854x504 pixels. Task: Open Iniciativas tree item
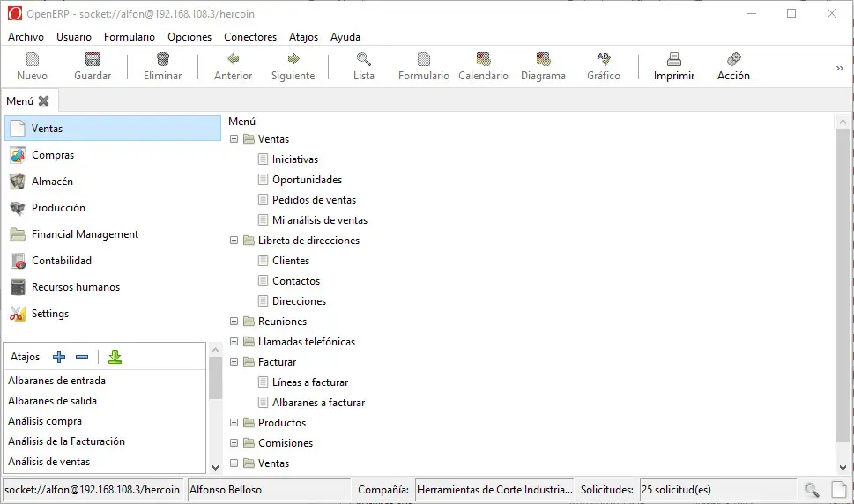tap(294, 159)
